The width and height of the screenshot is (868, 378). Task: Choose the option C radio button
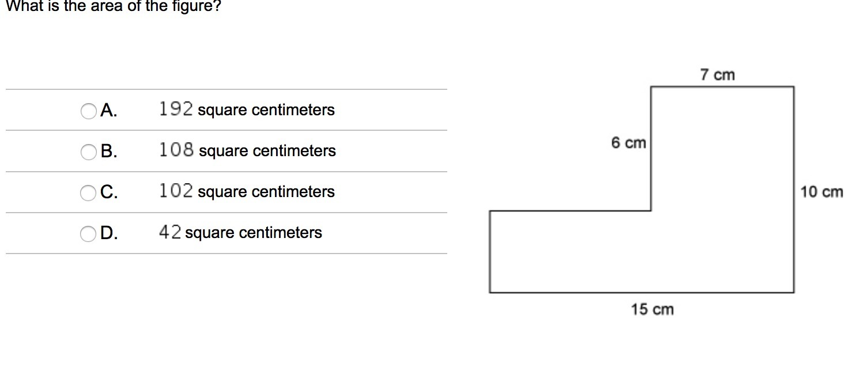(x=89, y=192)
